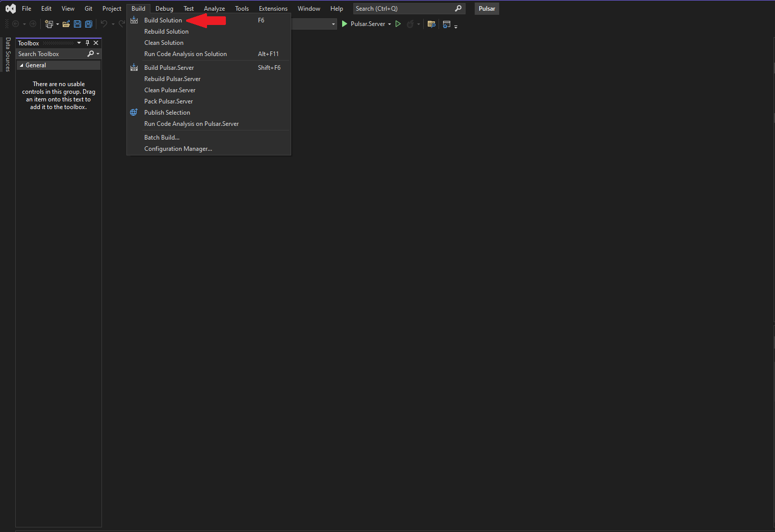
Task: Open the New Project dropdown arrow
Action: 58,24
